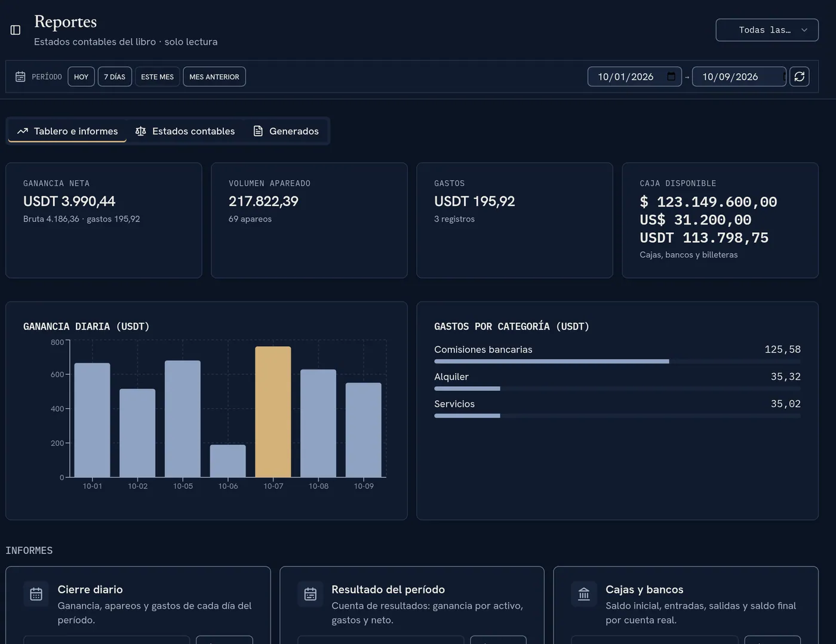The image size is (836, 644).
Task: Click the refresh icon next to dates
Action: [800, 76]
